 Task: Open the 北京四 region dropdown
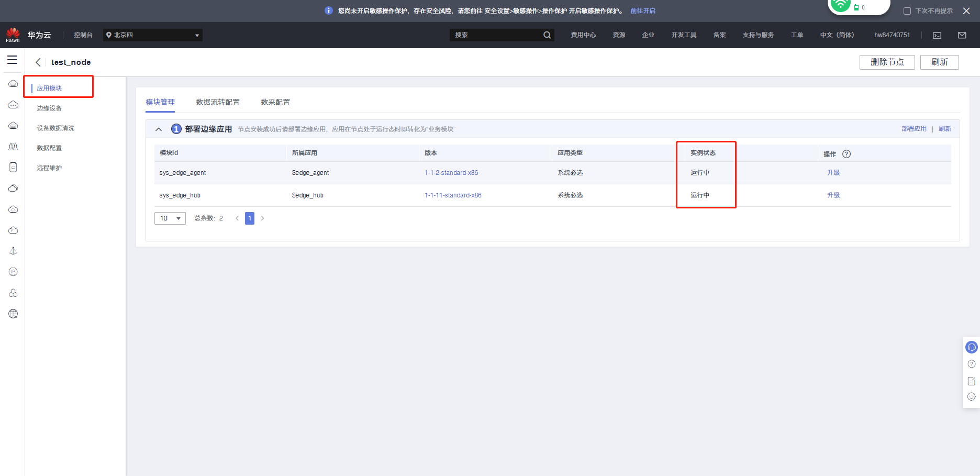click(x=153, y=35)
